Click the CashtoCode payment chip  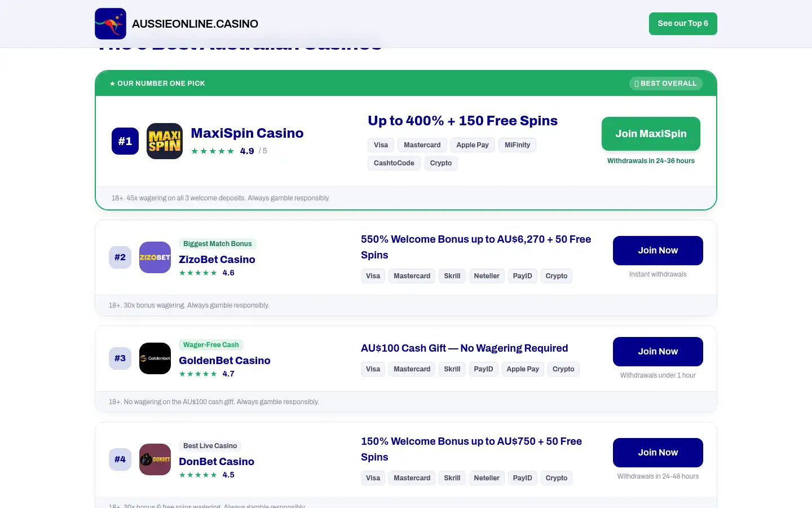click(x=394, y=163)
